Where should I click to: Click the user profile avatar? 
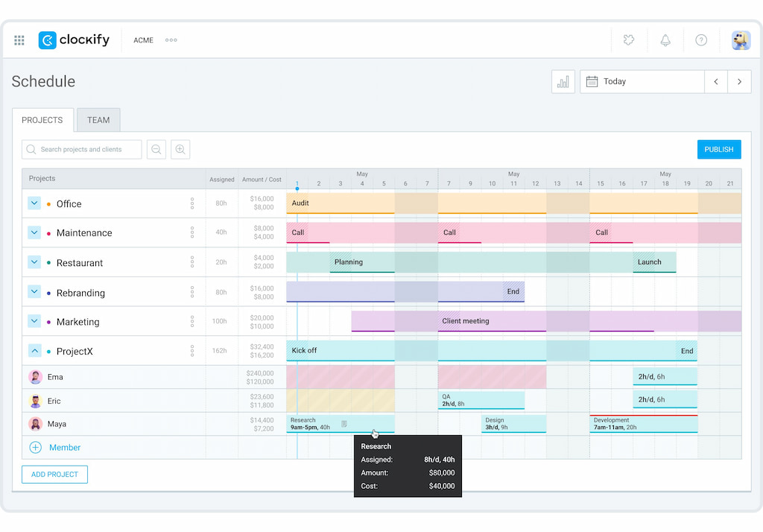click(x=741, y=40)
